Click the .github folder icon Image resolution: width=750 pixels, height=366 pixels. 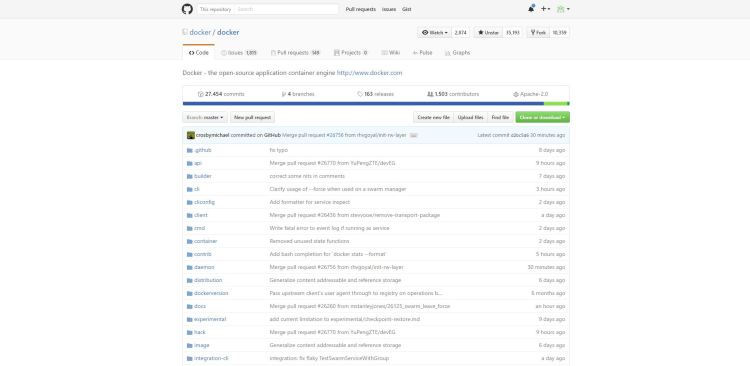coord(189,150)
